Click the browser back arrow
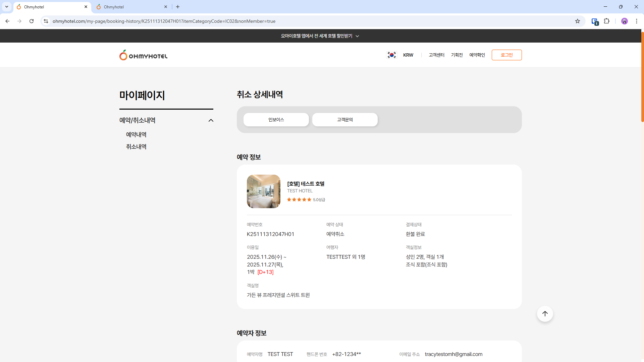 [7, 21]
